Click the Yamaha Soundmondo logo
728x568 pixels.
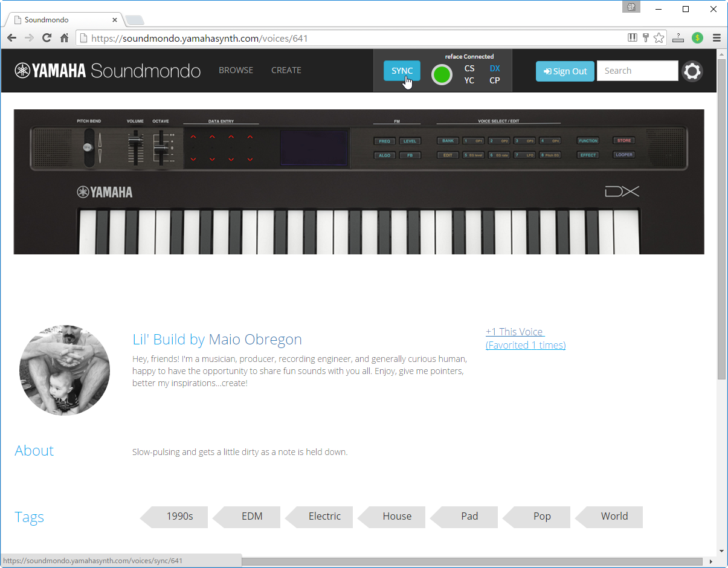[108, 71]
